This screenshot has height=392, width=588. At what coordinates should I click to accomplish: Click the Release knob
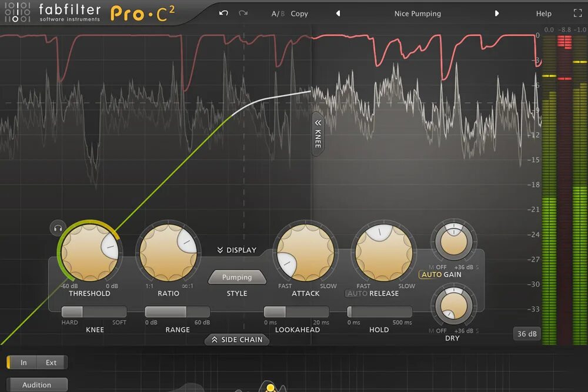point(383,253)
